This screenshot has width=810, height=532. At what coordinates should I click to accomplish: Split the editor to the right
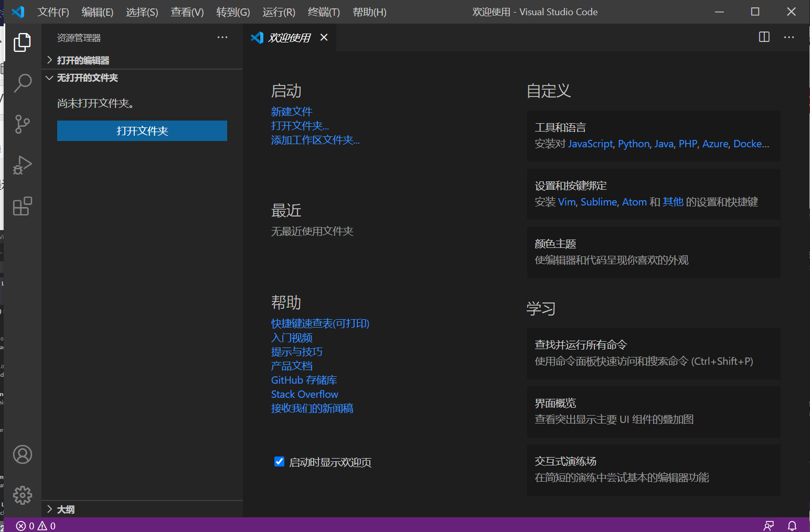tap(764, 37)
